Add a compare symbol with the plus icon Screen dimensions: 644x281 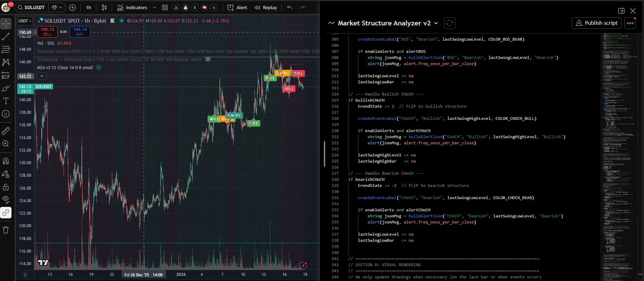pos(72,7)
